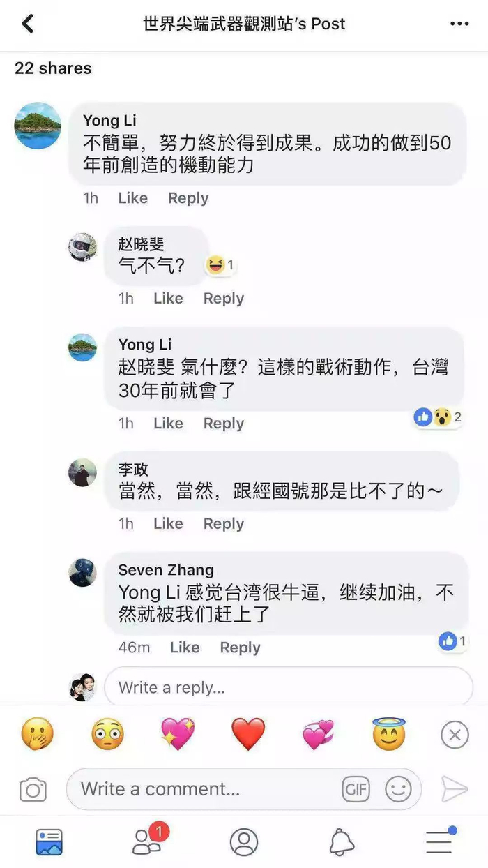Screen dimensions: 488x868
Task: Open the GIF picker
Action: coord(356,789)
